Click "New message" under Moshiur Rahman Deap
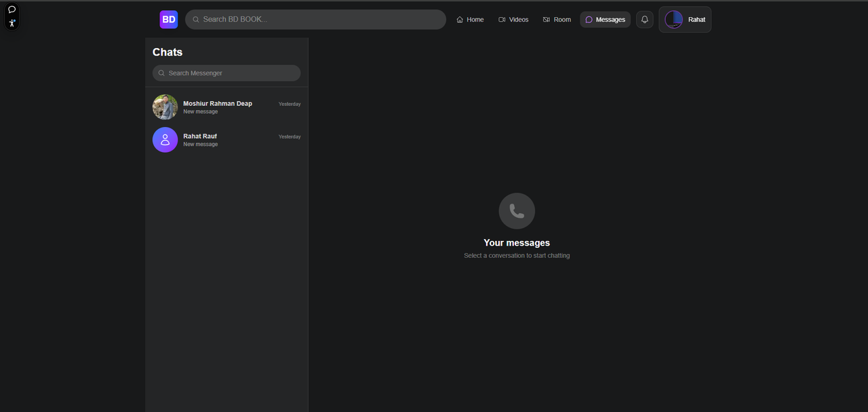Viewport: 868px width, 412px height. pyautogui.click(x=201, y=111)
